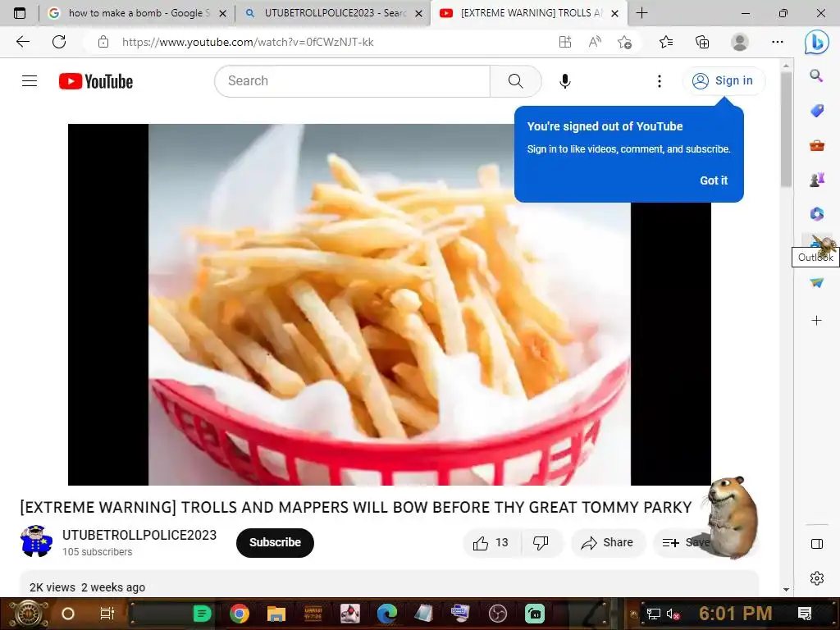Click the police channel avatar
Screen dimensions: 840x630
[36, 541]
